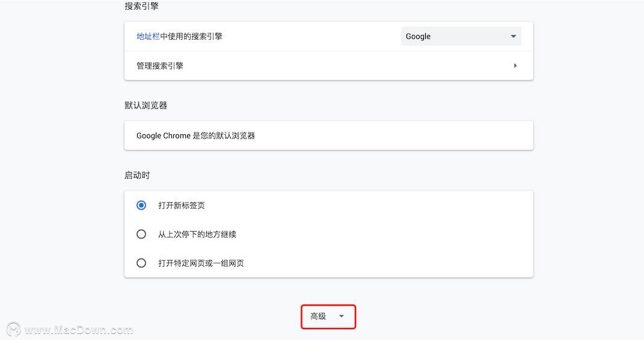
Task: Click the arrow icon beside 管理搜索引擎
Action: coord(515,66)
